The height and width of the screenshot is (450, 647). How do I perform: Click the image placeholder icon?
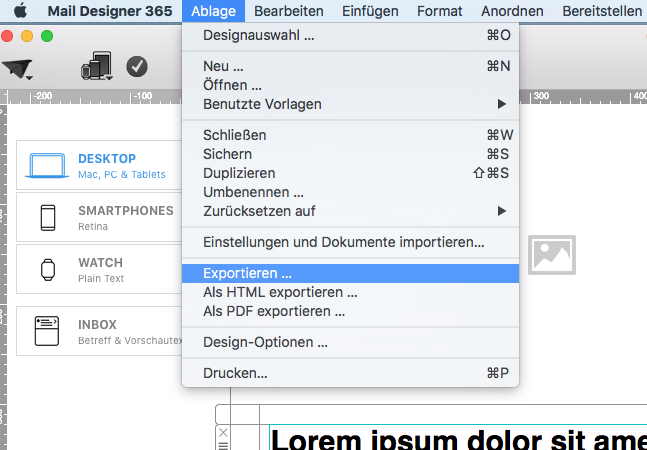coord(552,255)
